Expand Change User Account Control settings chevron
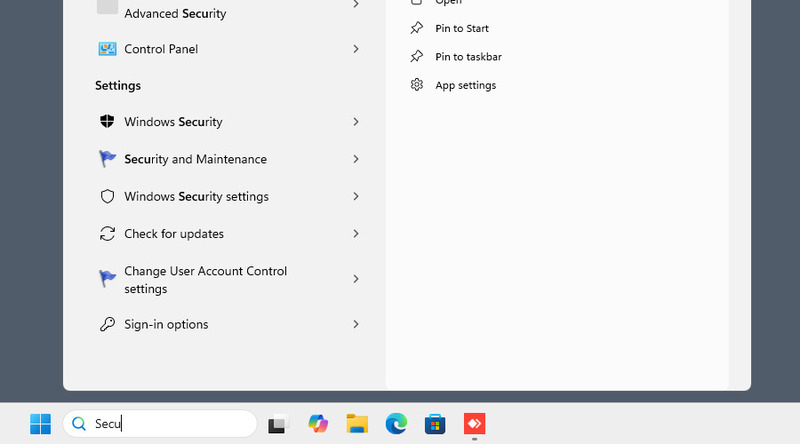This screenshot has height=444, width=800. click(356, 279)
